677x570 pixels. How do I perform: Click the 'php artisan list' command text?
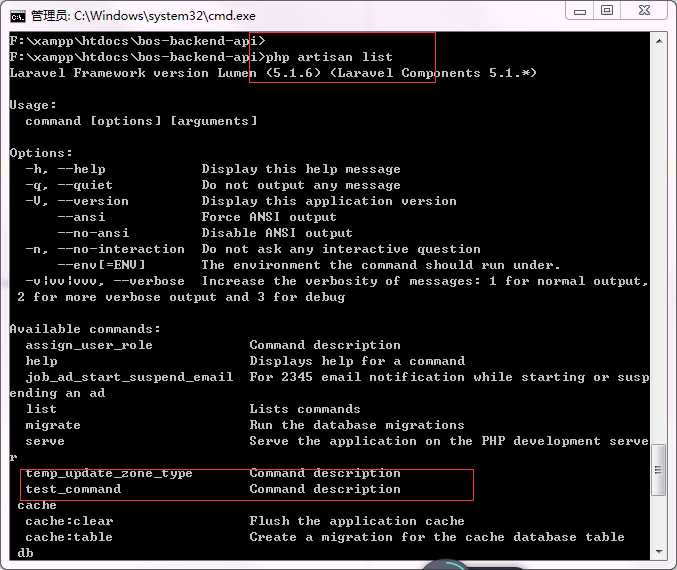point(329,57)
